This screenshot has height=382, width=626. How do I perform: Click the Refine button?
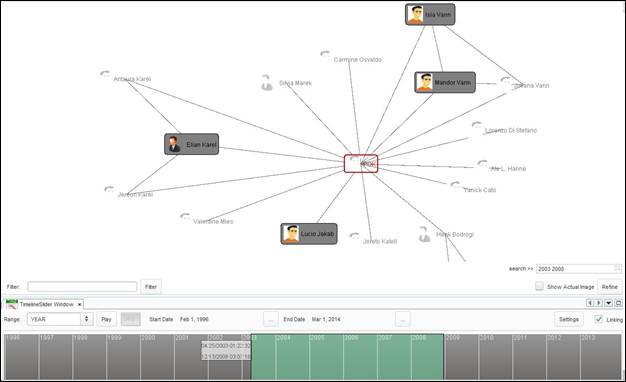pos(610,287)
